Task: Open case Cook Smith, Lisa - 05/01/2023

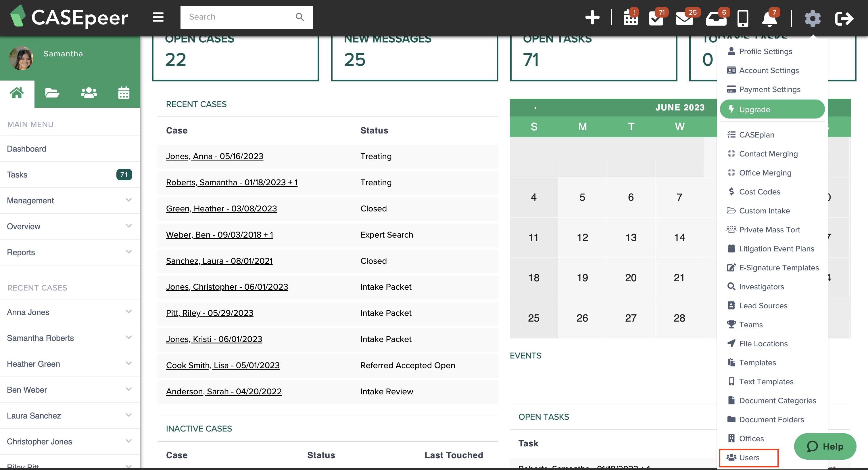Action: tap(223, 365)
